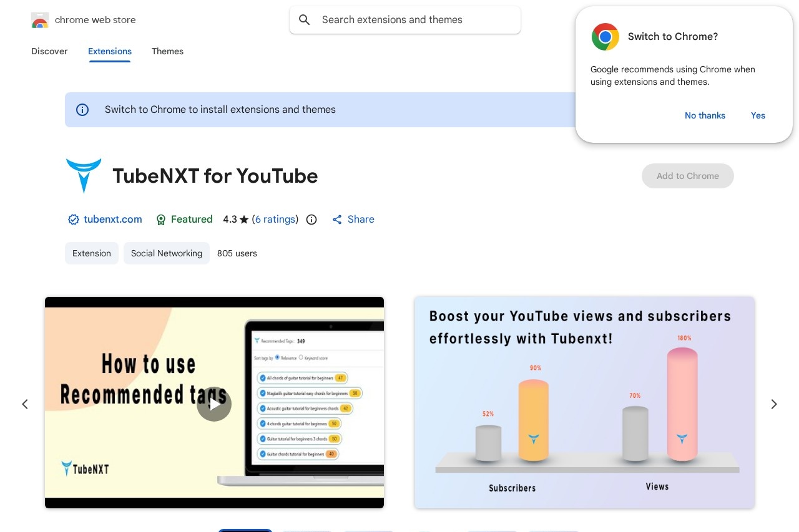Click the Featured badge icon

click(x=161, y=220)
